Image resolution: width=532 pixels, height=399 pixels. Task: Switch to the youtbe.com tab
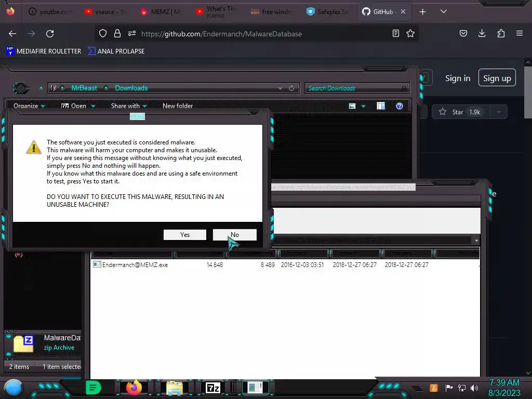pyautogui.click(x=50, y=12)
